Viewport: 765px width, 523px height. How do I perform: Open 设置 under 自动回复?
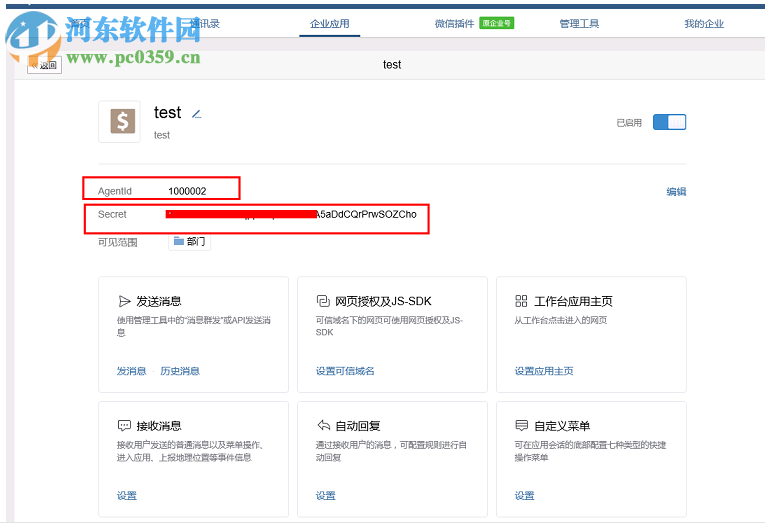tap(325, 496)
